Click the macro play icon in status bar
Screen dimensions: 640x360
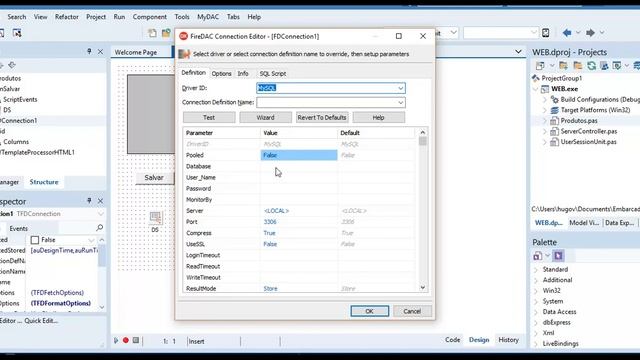(x=116, y=340)
